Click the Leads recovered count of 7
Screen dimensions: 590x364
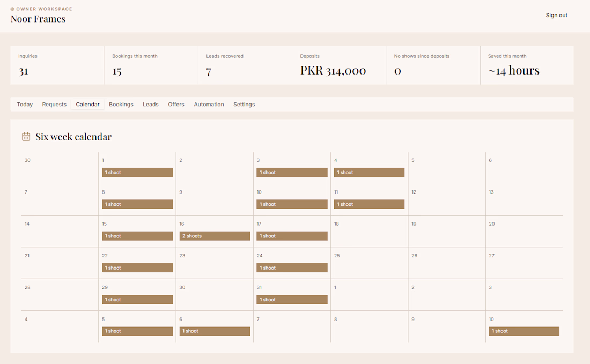tap(209, 71)
